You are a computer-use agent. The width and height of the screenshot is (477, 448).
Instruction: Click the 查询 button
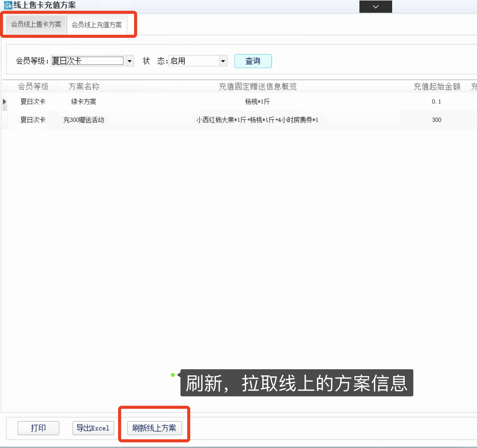coord(253,61)
